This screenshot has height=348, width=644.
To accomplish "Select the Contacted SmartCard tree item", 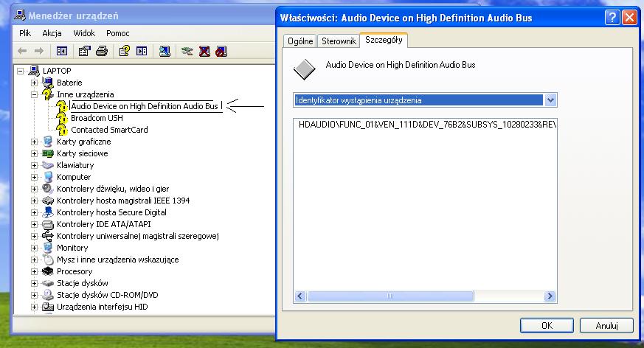I will click(x=109, y=130).
